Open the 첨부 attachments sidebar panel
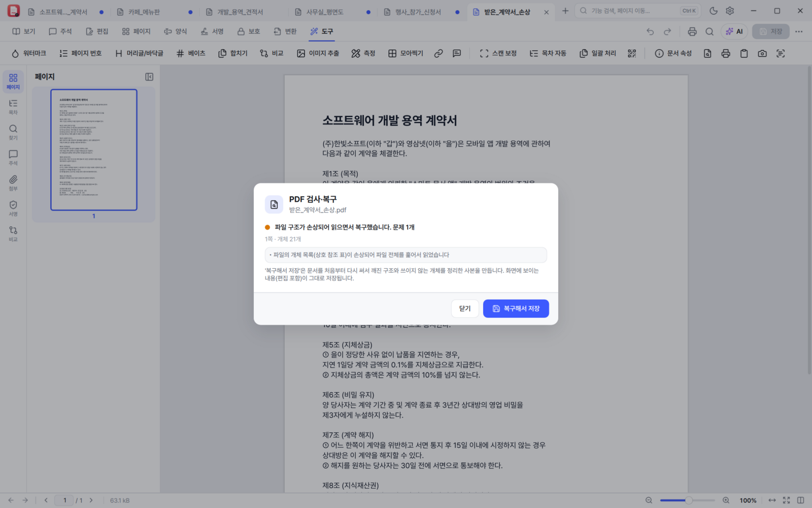The image size is (812, 508). point(13,183)
